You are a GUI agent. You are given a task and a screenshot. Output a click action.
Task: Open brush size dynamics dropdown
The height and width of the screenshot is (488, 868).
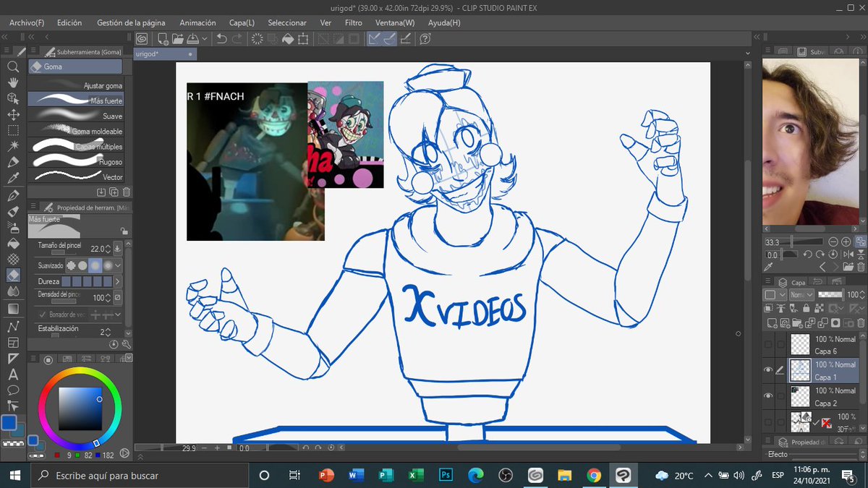coord(119,249)
